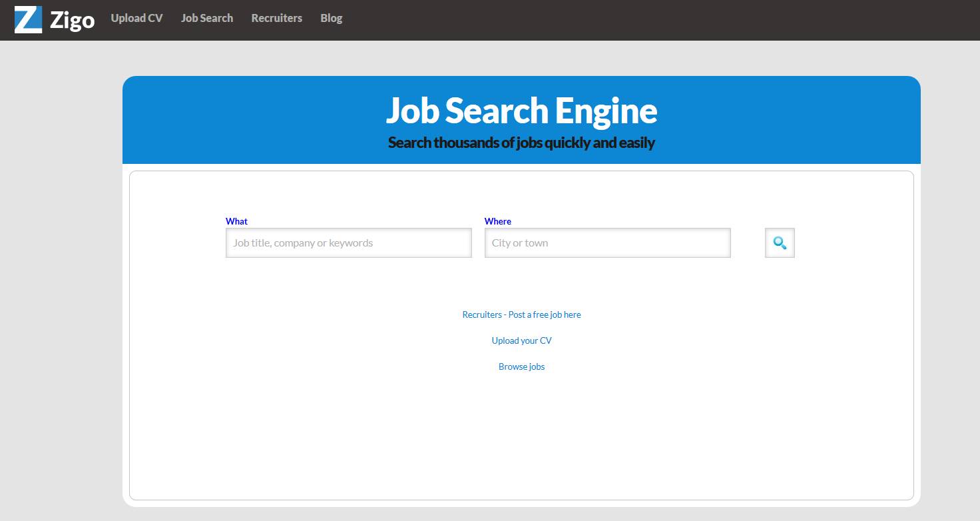Viewport: 980px width, 521px height.
Task: Click the gray page background
Action: click(x=60, y=266)
